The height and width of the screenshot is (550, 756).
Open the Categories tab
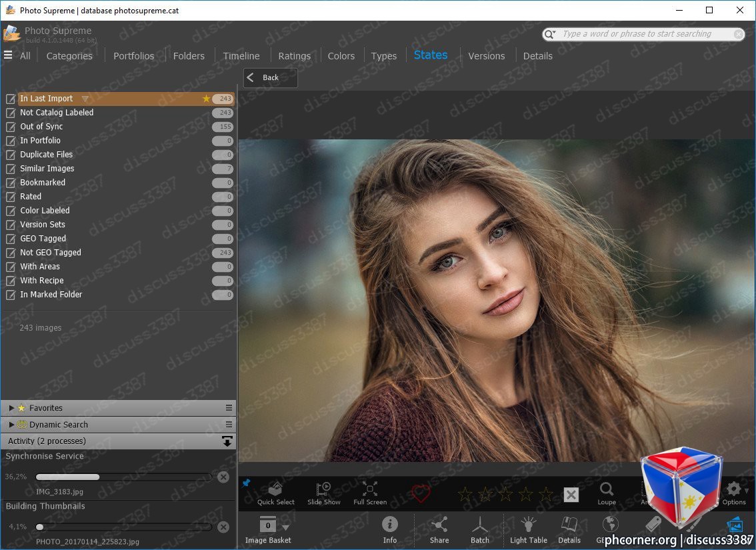coord(69,56)
